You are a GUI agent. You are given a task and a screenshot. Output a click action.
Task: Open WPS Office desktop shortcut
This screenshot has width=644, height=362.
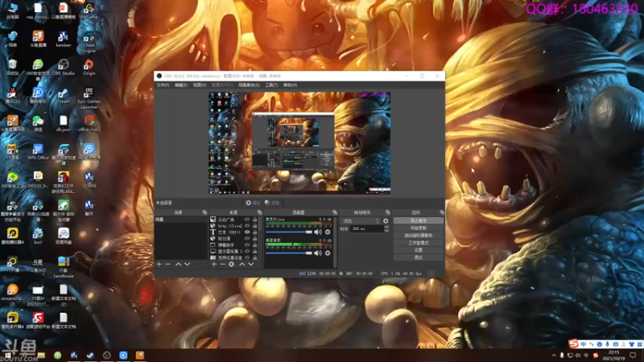pos(38,152)
